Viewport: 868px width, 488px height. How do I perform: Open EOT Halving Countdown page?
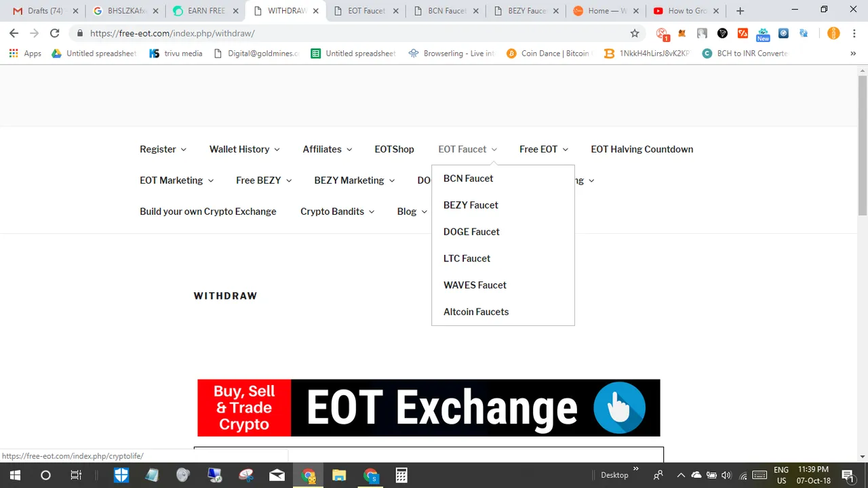tap(642, 149)
